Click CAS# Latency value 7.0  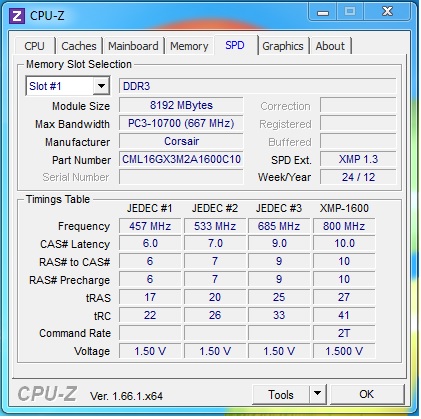click(215, 244)
